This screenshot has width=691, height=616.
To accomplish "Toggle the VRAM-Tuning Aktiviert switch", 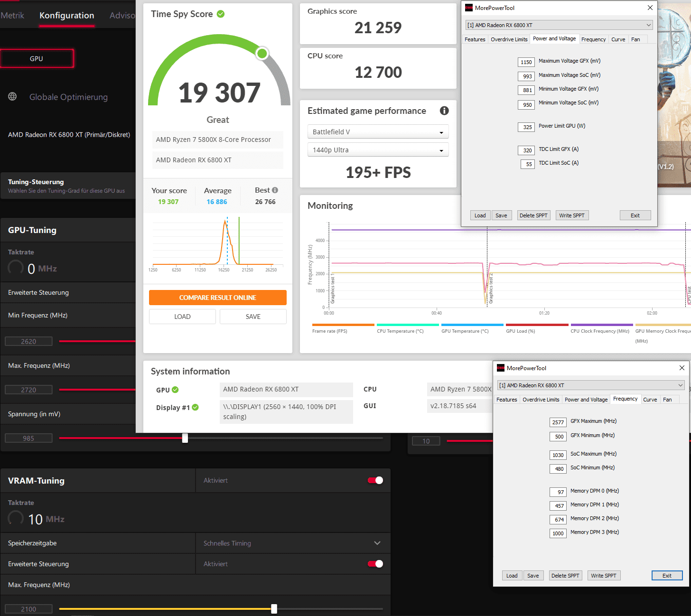I will (x=375, y=480).
